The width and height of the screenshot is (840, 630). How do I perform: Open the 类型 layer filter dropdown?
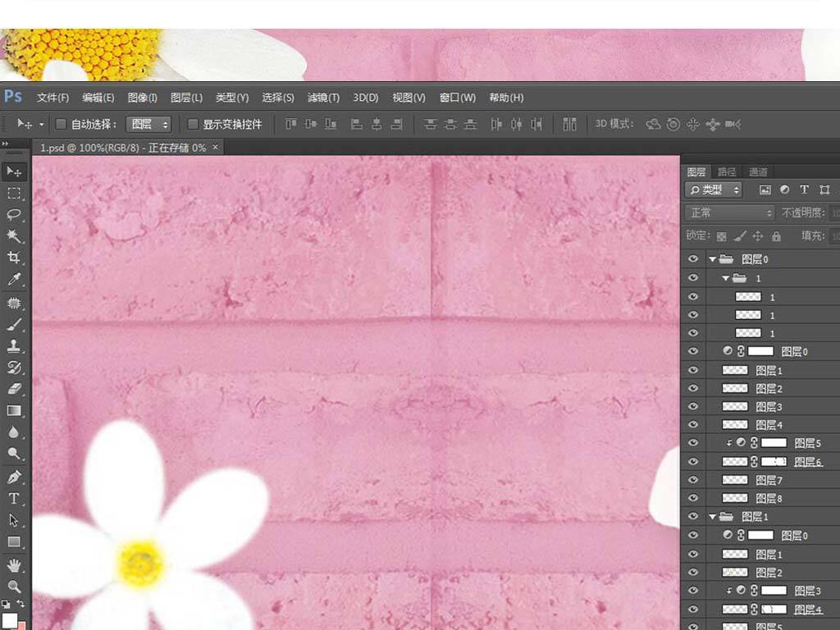(x=714, y=189)
